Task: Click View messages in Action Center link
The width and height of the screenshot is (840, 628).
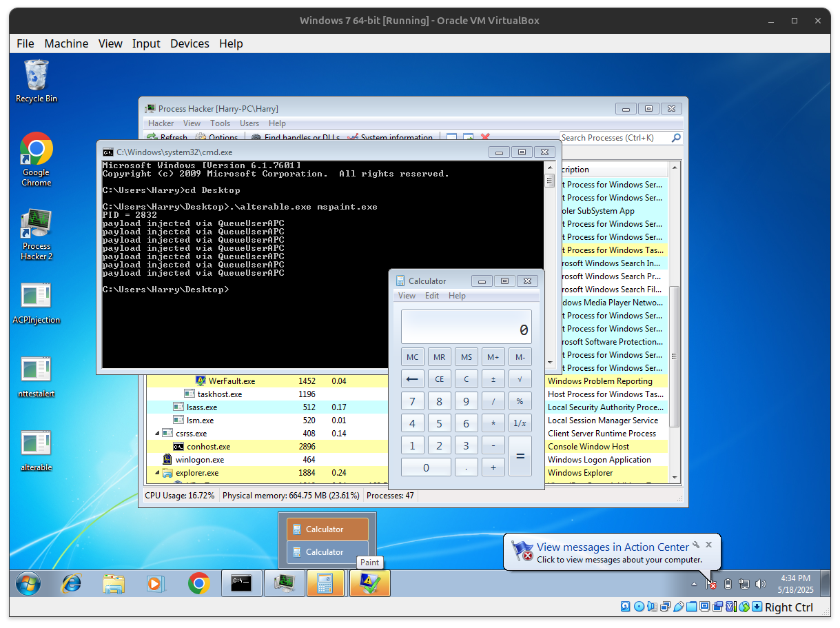Action: (x=613, y=547)
